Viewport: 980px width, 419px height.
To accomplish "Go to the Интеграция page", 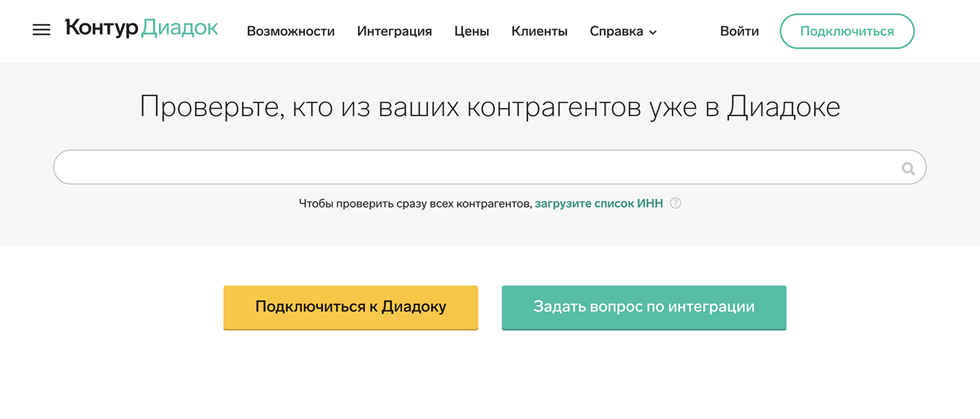I will point(395,31).
